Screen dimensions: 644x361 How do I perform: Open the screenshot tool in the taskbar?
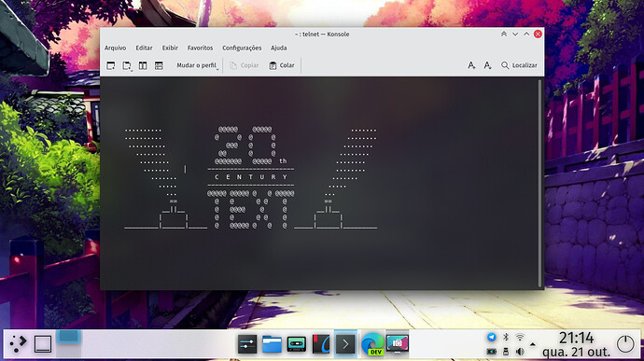click(398, 343)
